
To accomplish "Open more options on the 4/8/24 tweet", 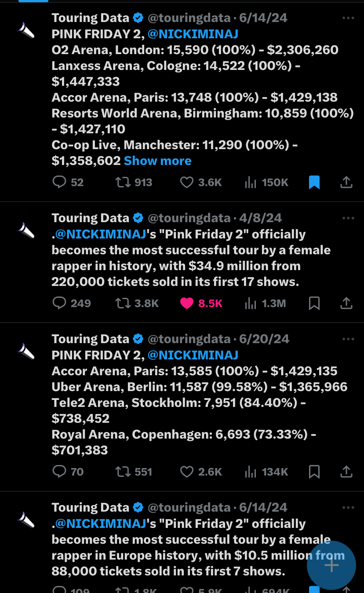I will coord(348,218).
